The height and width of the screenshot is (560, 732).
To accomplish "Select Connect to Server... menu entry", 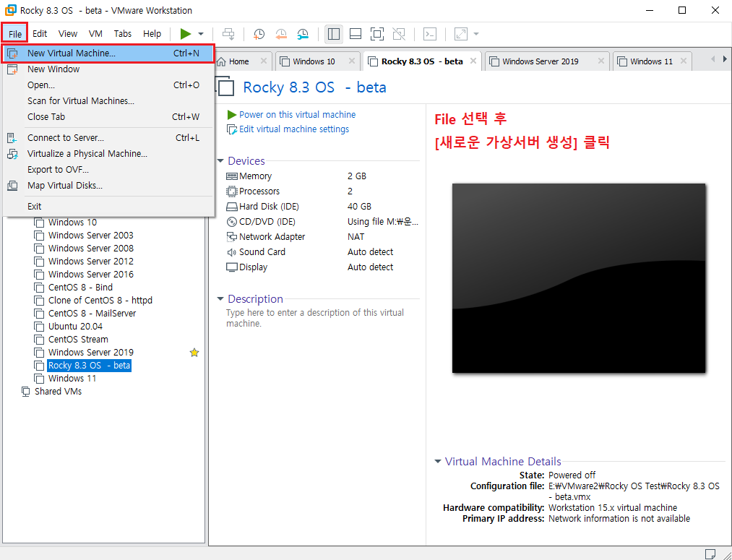I will [x=108, y=138].
